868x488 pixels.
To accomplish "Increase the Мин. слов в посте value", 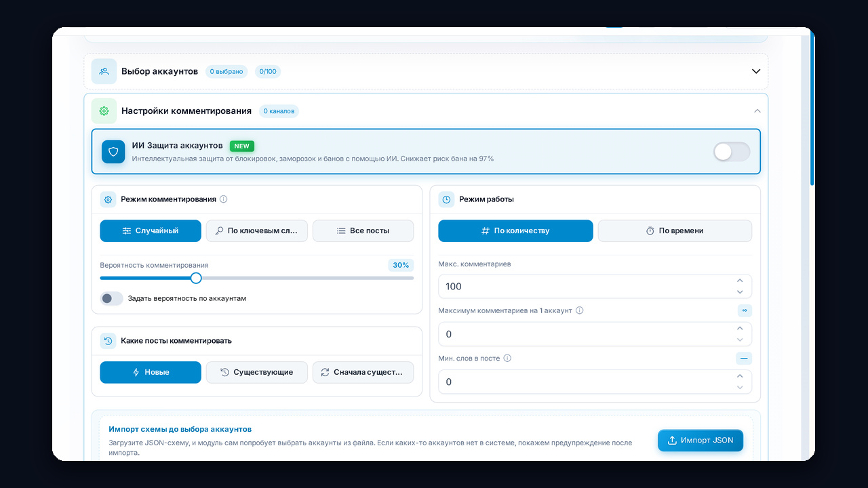I will coord(740,376).
